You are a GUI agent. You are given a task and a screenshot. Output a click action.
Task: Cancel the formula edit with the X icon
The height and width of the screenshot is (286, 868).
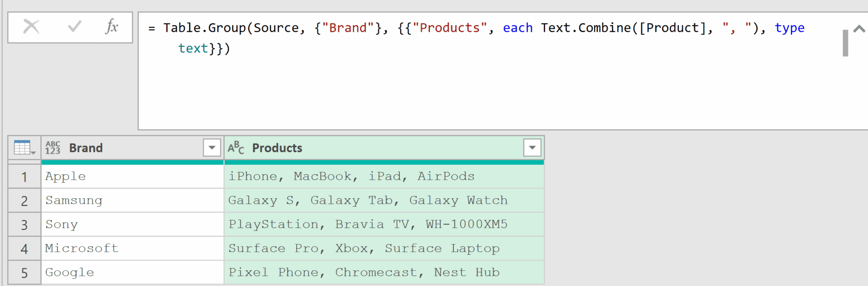click(31, 27)
